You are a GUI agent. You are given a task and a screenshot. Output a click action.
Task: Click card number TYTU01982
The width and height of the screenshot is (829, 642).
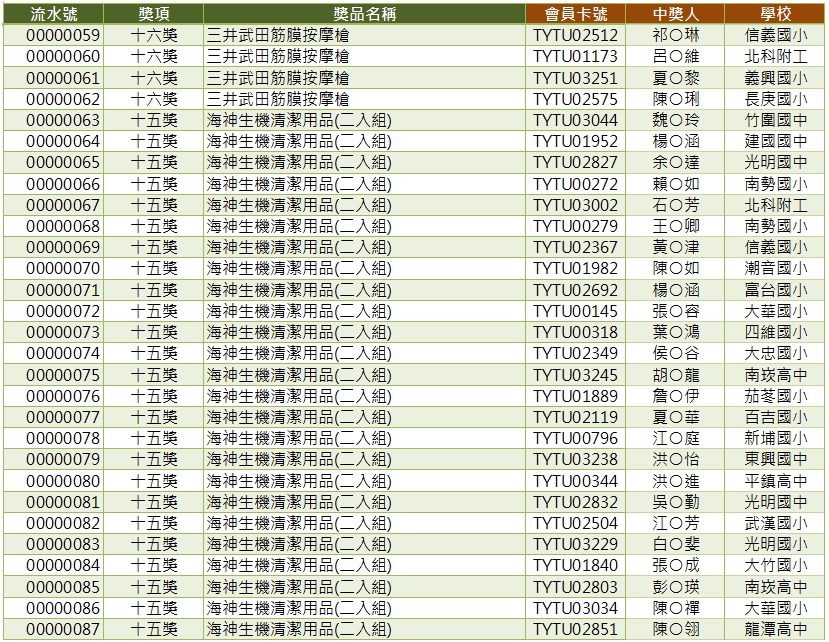pyautogui.click(x=575, y=269)
